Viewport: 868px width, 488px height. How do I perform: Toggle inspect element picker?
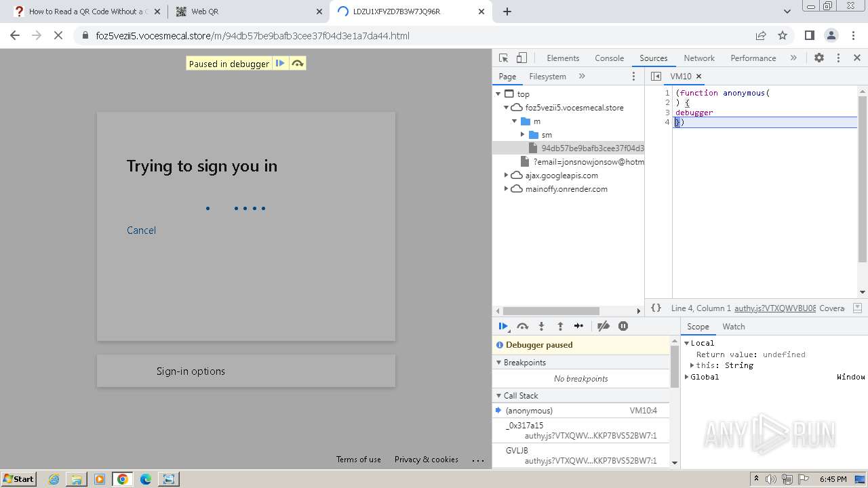click(503, 58)
